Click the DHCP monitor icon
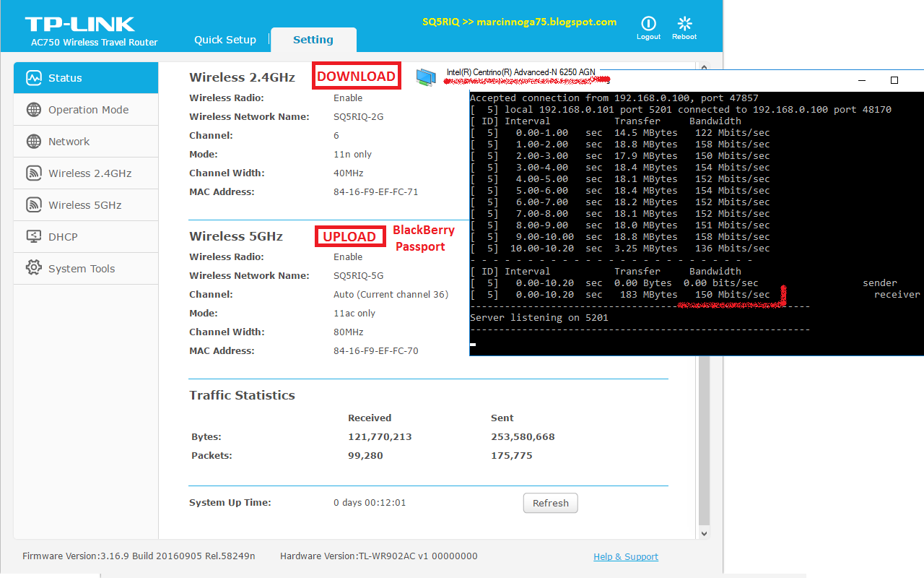924x578 pixels. pyautogui.click(x=34, y=237)
